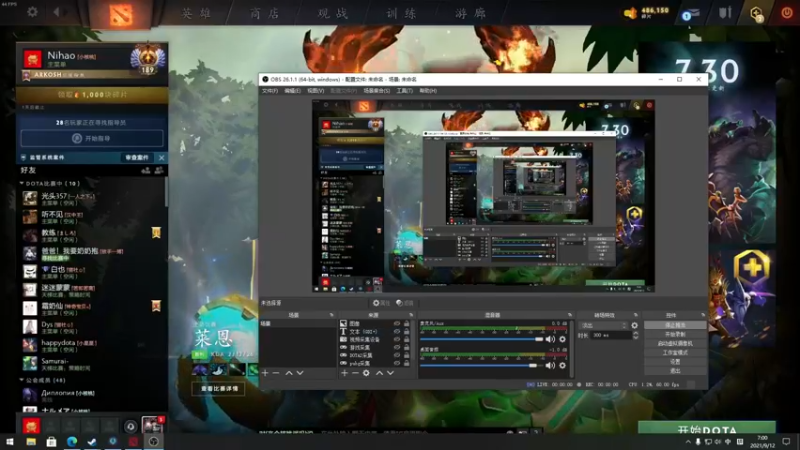
Task: Open OBS 编辑(E) menu
Action: click(292, 91)
